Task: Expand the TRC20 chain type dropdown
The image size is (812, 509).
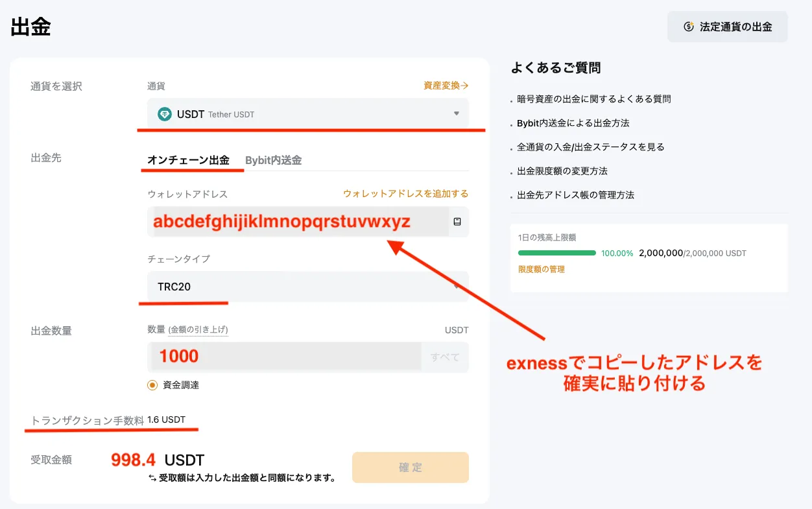Action: pyautogui.click(x=308, y=287)
